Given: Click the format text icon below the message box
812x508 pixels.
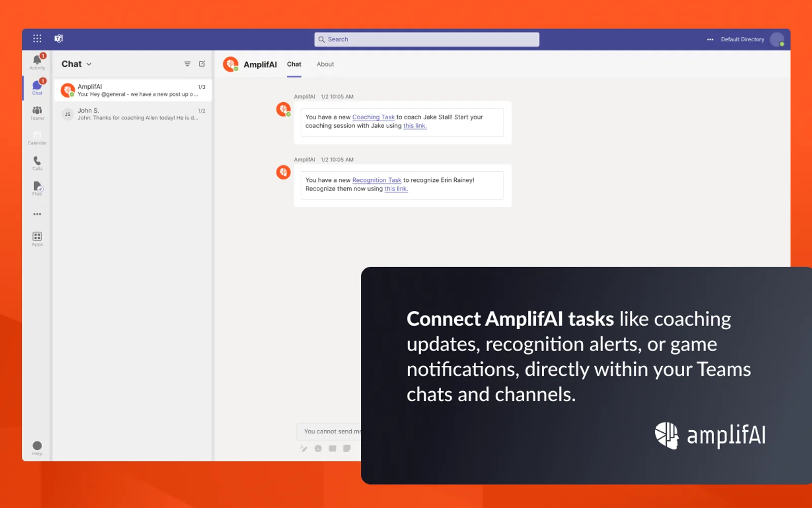Looking at the screenshot, I should [303, 449].
